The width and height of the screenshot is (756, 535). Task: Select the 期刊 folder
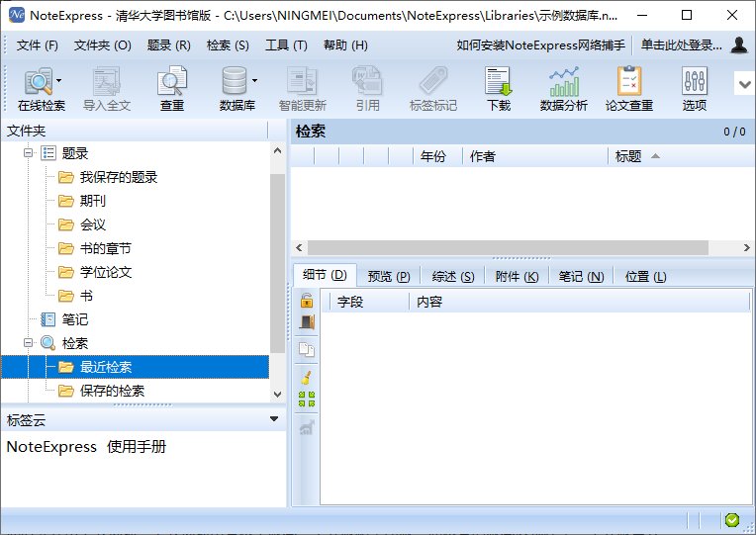pos(93,201)
